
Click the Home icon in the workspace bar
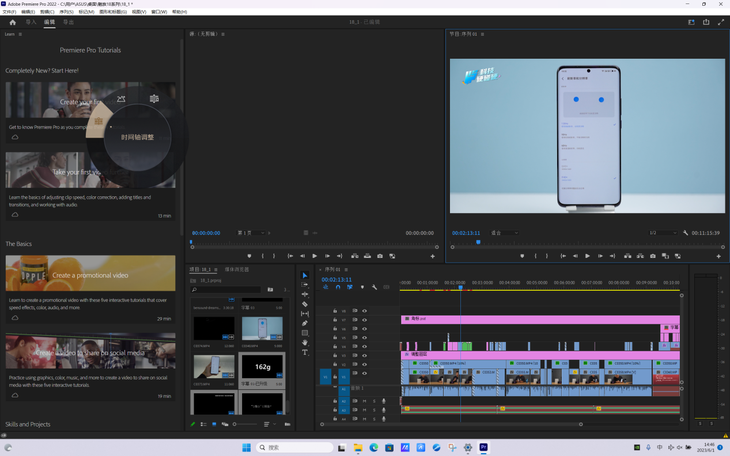pyautogui.click(x=13, y=22)
